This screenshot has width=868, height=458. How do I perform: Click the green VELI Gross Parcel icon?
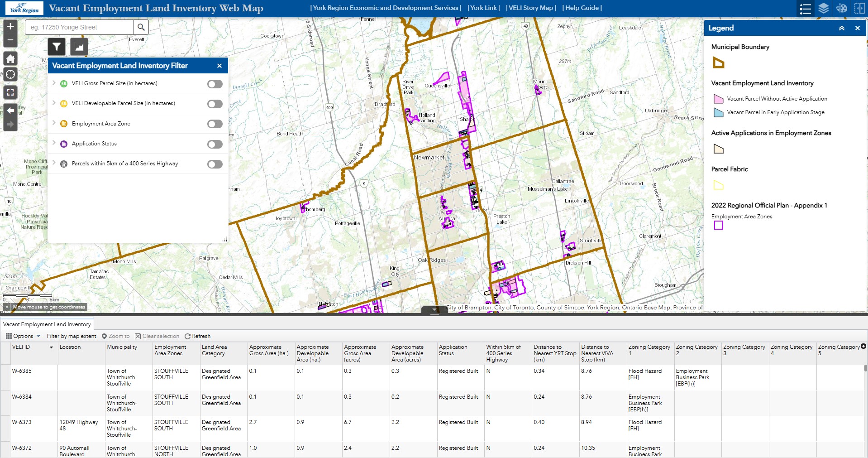64,83
